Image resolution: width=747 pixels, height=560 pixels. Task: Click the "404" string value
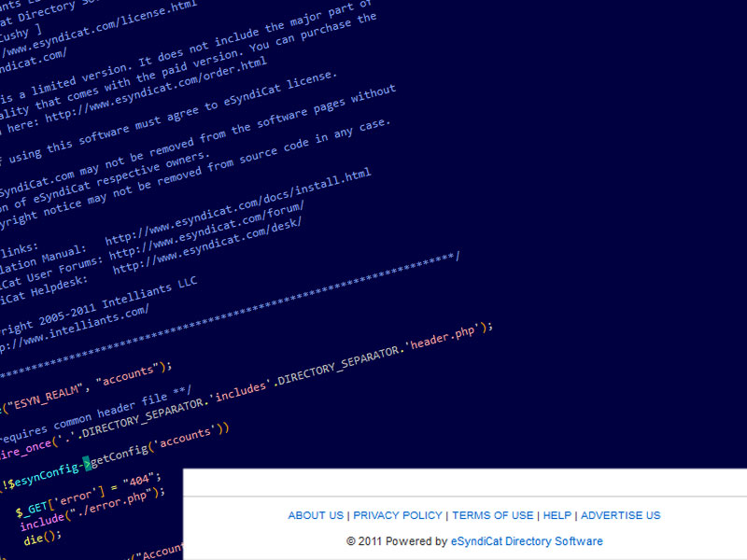[x=139, y=480]
